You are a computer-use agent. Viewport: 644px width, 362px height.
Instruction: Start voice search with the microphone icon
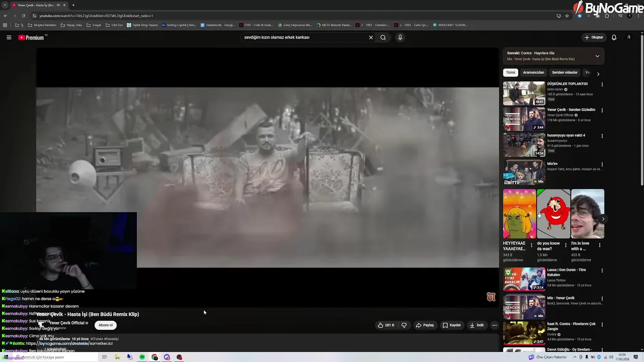coord(400,37)
